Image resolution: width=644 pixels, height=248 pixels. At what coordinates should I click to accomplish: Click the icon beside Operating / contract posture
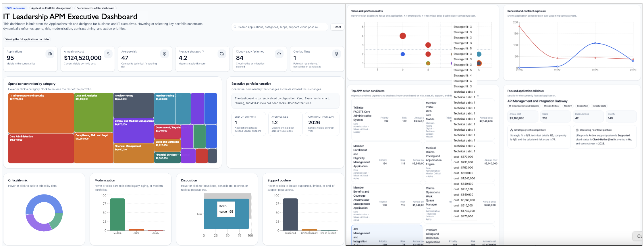(x=577, y=130)
